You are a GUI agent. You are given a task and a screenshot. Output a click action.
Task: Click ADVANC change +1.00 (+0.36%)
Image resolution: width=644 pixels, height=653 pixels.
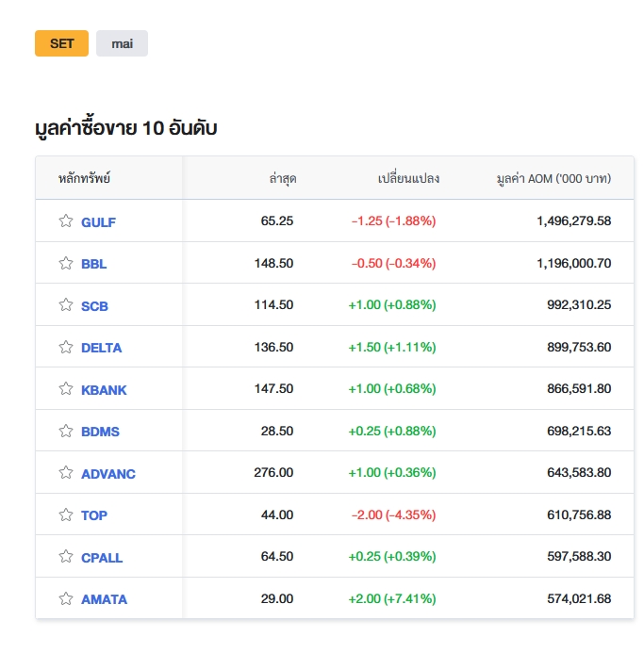pos(392,472)
